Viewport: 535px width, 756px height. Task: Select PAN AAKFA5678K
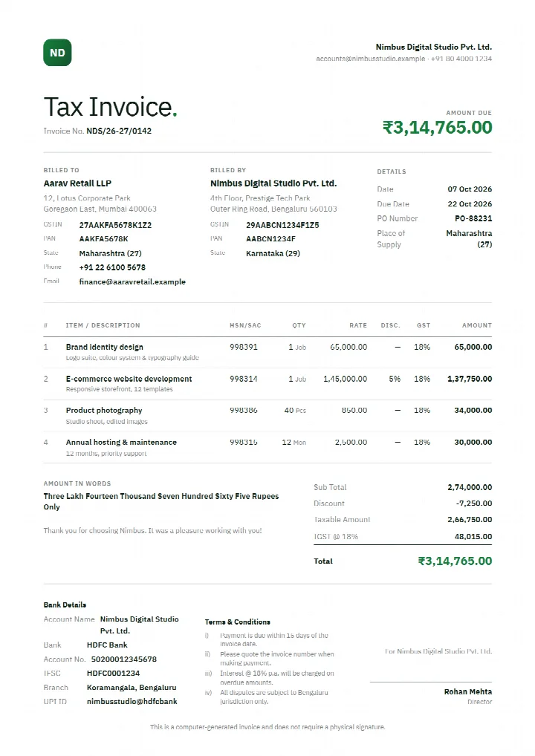[104, 238]
